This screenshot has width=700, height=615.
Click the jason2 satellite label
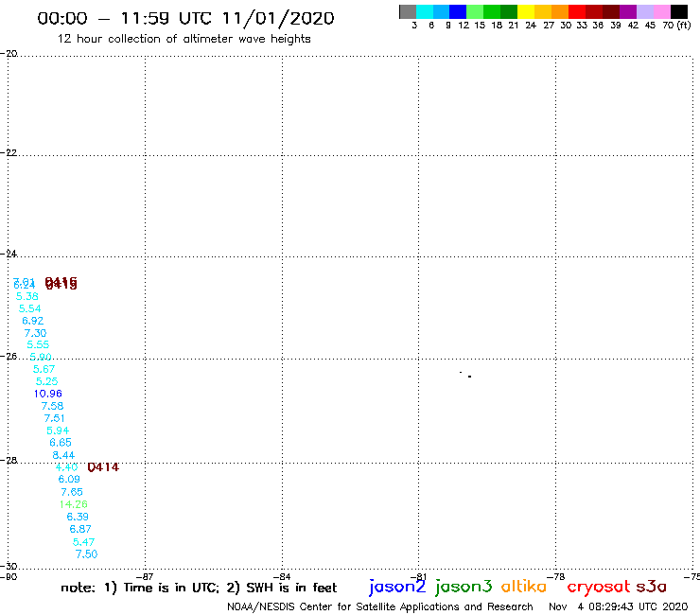397,587
